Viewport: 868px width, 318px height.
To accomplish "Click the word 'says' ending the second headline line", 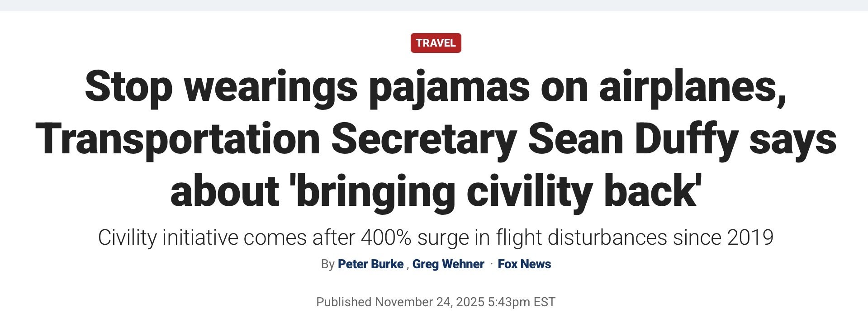I will point(792,141).
